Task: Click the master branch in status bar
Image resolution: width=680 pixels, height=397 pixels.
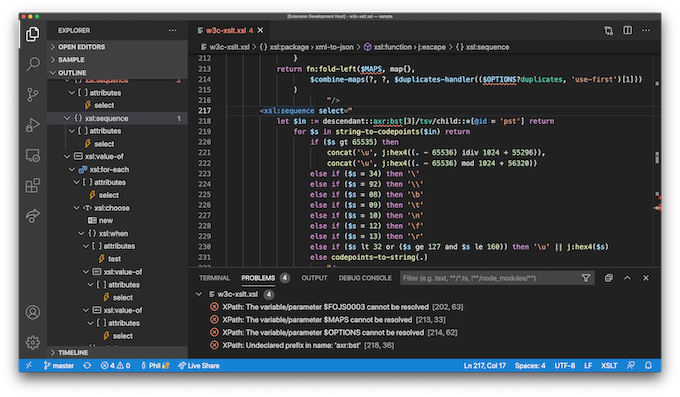Action: (59, 366)
